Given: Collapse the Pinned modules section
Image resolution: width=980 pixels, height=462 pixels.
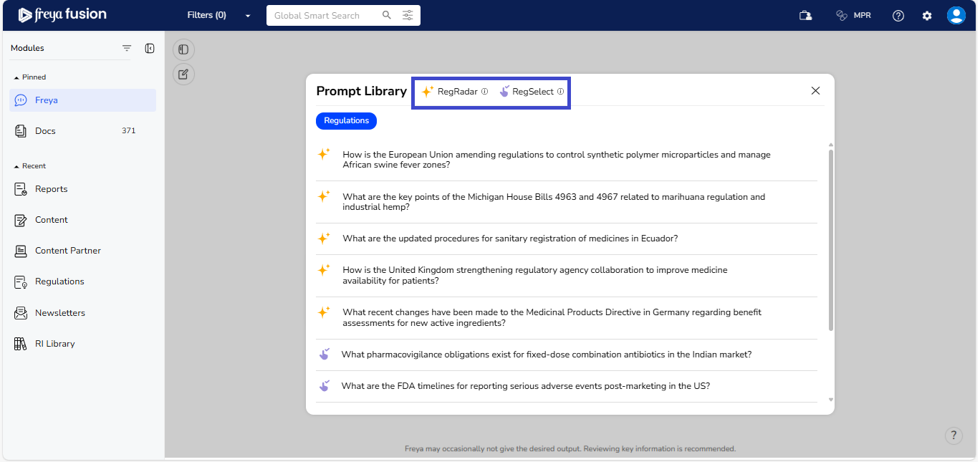Looking at the screenshot, I should click(x=16, y=77).
